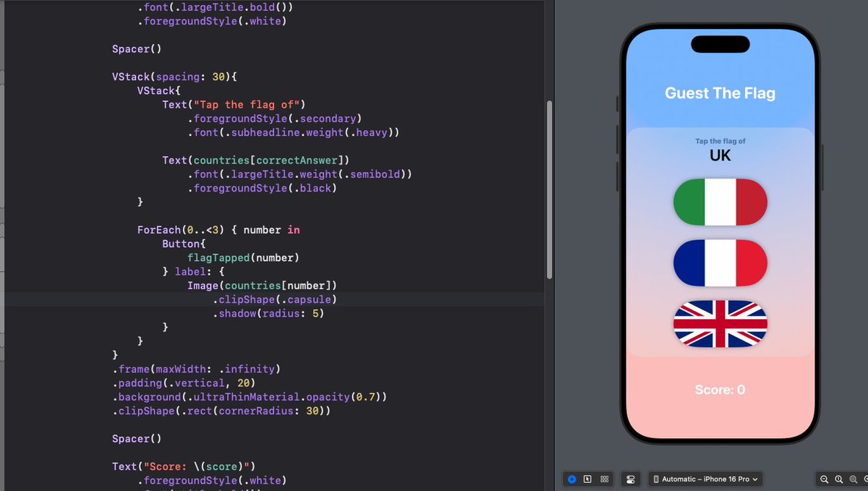Image resolution: width=868 pixels, height=491 pixels.
Task: Tap the UK Union Jack flag
Action: [x=720, y=324]
